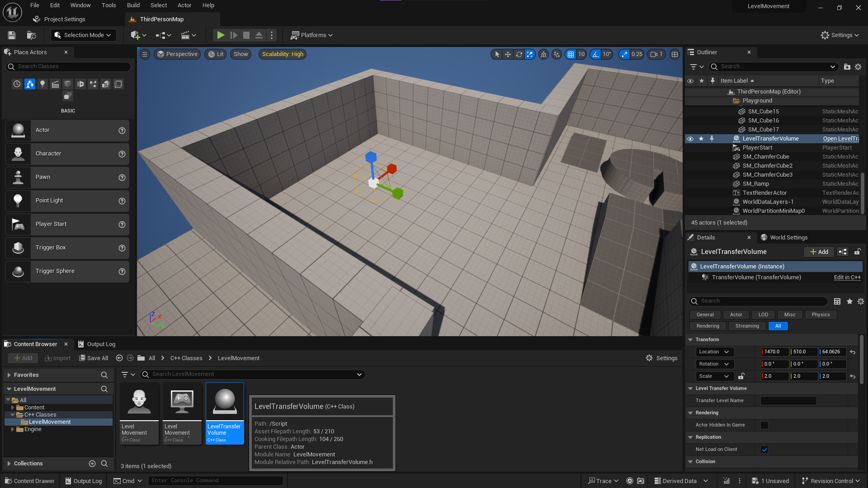Open help for Point Light actor
This screenshot has width=868, height=488.
point(122,201)
